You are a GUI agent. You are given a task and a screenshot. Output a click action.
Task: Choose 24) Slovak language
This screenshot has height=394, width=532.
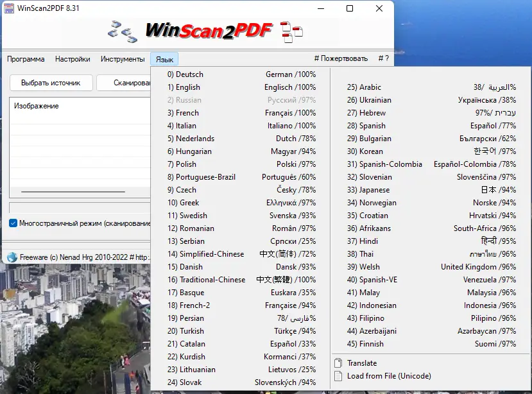point(241,382)
